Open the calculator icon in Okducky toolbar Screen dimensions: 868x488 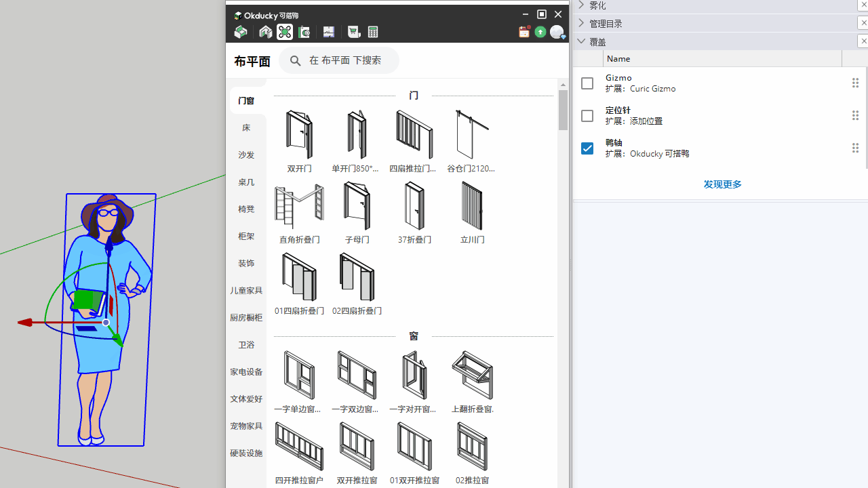(x=373, y=32)
